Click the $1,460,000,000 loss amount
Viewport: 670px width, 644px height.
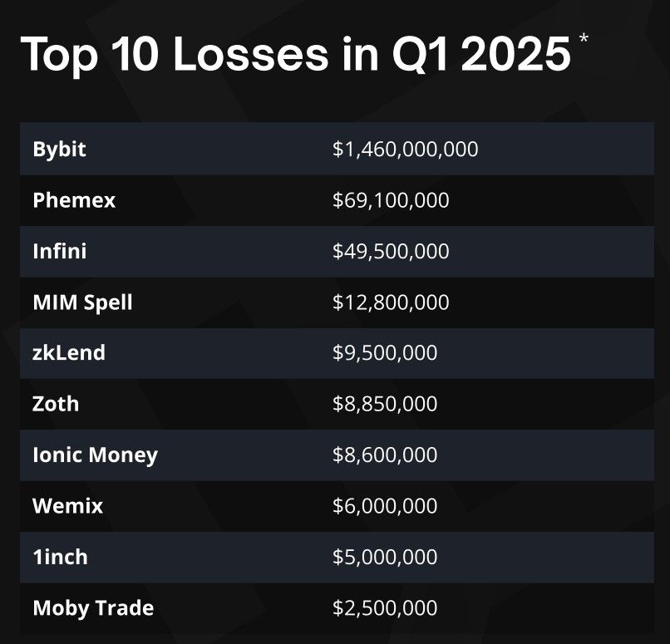coord(405,150)
